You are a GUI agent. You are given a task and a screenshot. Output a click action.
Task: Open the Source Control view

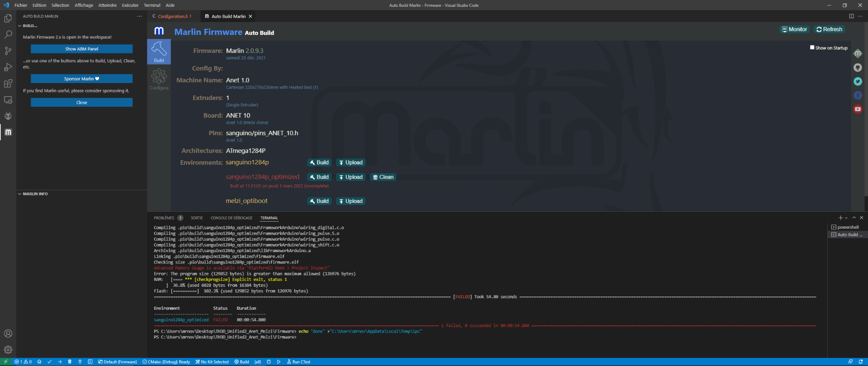8,51
